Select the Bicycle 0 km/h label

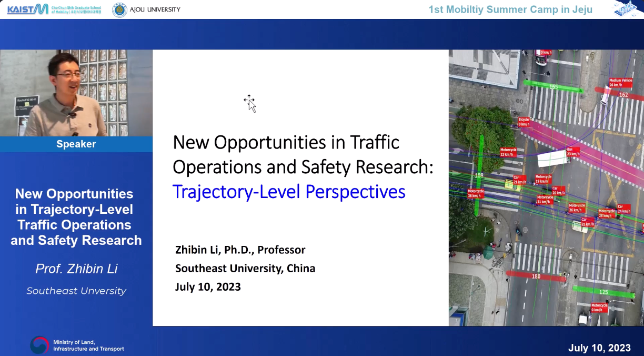click(x=524, y=122)
